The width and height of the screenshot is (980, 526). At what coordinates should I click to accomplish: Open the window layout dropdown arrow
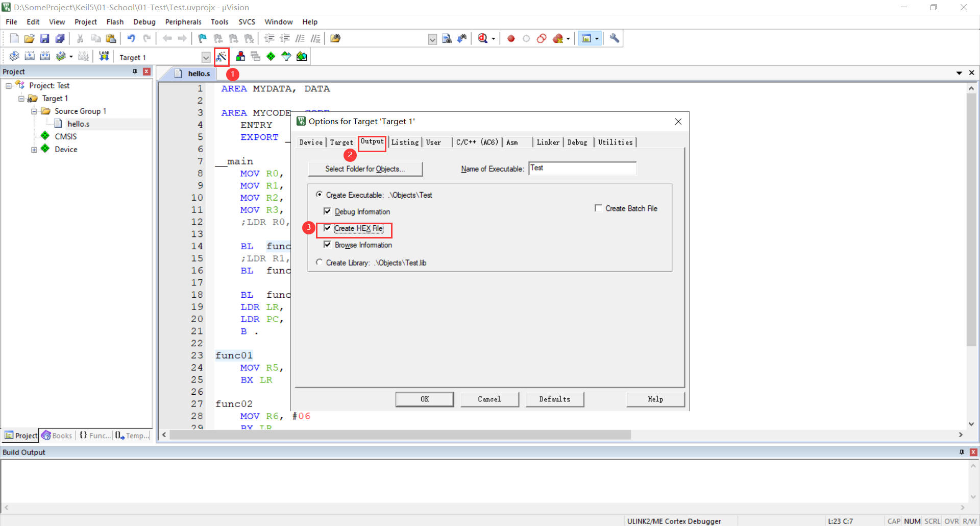597,39
